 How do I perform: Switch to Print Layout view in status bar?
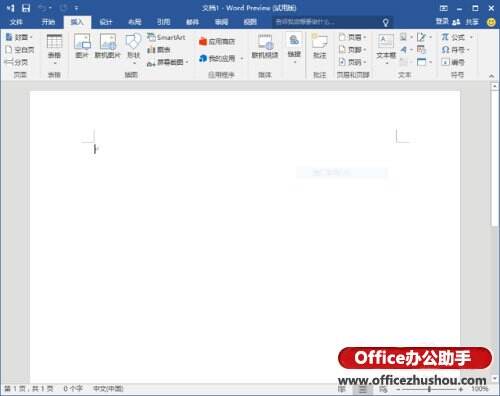[x=363, y=389]
